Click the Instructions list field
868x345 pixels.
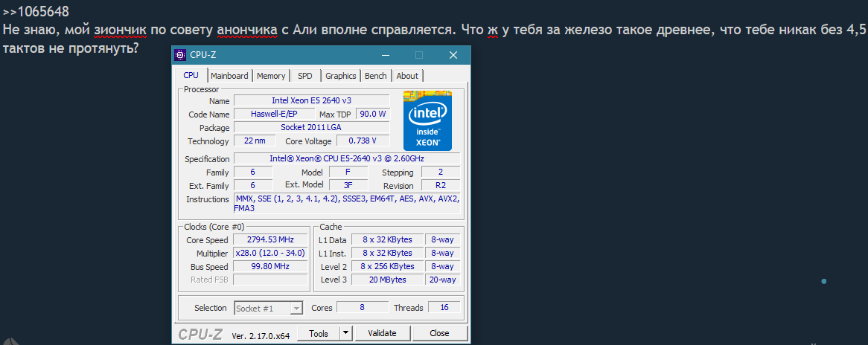[347, 204]
